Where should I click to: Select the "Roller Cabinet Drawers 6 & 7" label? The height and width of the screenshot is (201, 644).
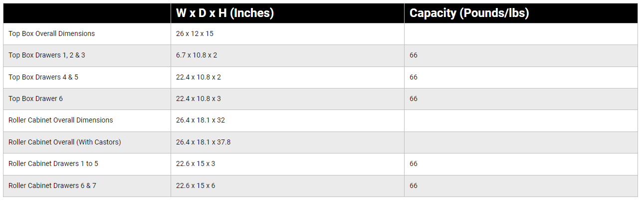point(52,186)
